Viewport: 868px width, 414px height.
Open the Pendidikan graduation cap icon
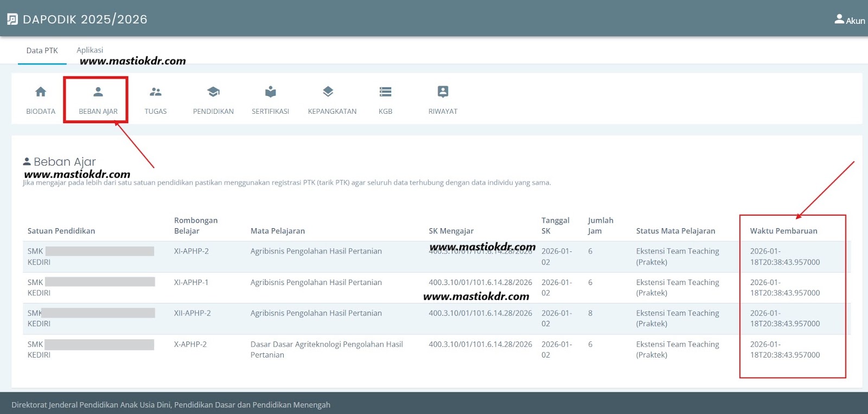213,92
